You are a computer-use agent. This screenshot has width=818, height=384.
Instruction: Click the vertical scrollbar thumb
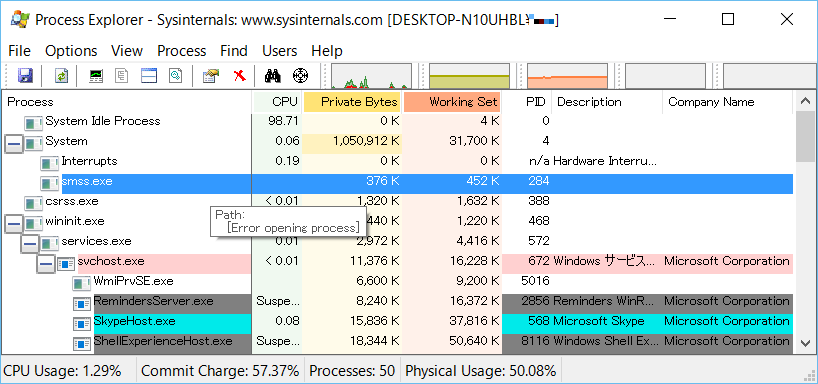tap(805, 137)
